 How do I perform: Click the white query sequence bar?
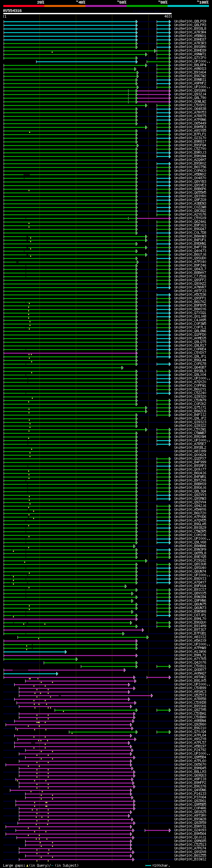[88, 14]
